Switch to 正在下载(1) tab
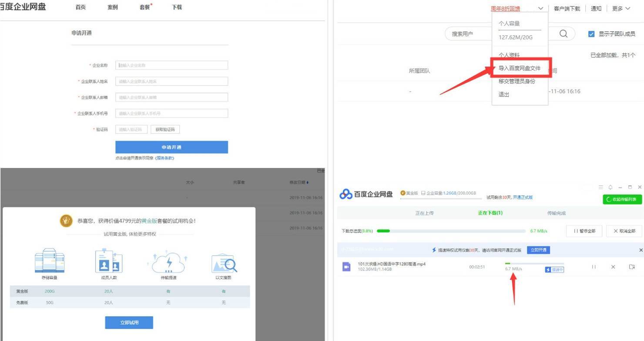Image resolution: width=644 pixels, height=341 pixels. point(490,213)
